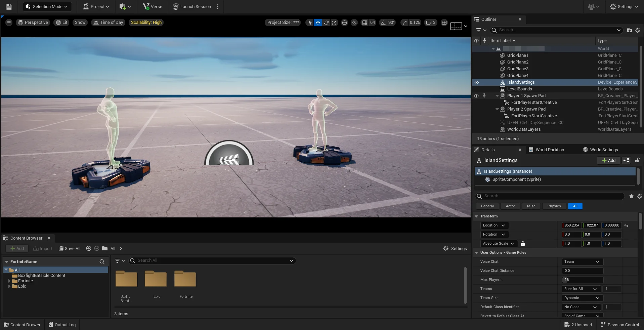The image size is (644, 330).
Task: Open the top-right Settings dropdown
Action: [624, 6]
